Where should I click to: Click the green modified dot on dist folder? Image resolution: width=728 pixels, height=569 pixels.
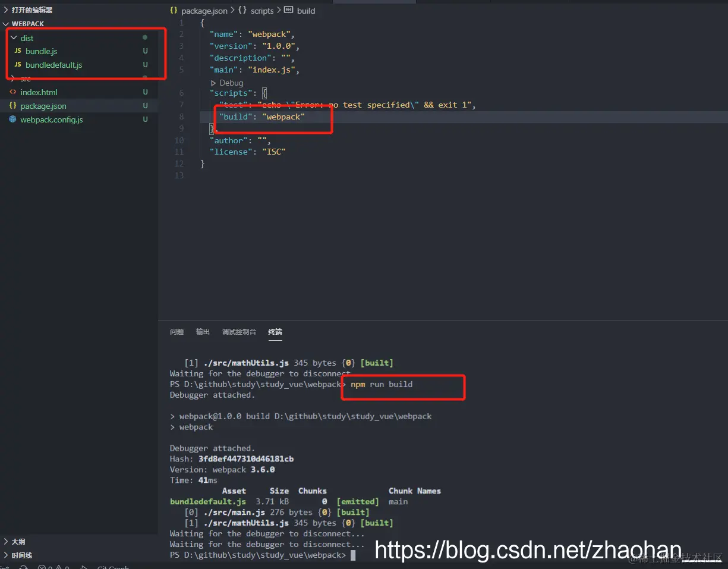click(144, 37)
